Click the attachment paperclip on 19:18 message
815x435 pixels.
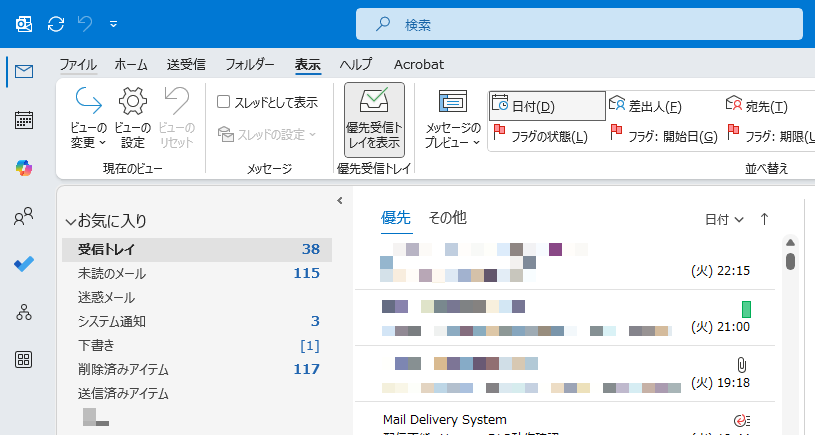(742, 365)
